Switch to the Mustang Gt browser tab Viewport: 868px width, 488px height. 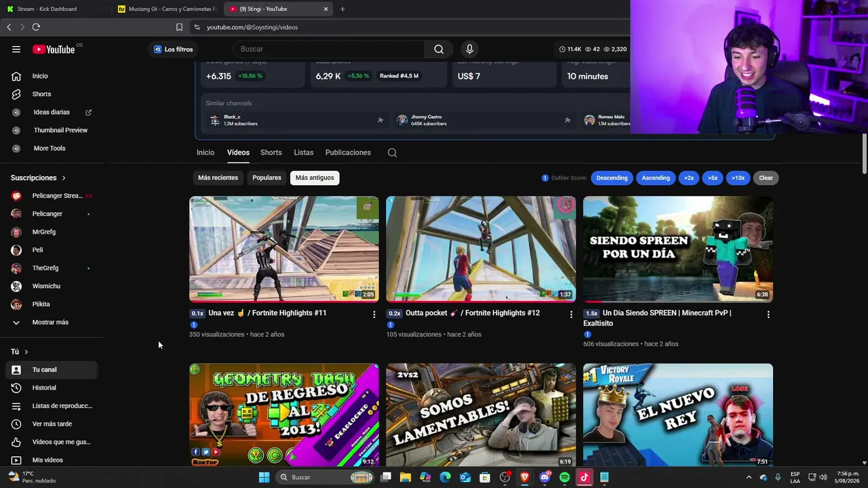[x=167, y=9]
